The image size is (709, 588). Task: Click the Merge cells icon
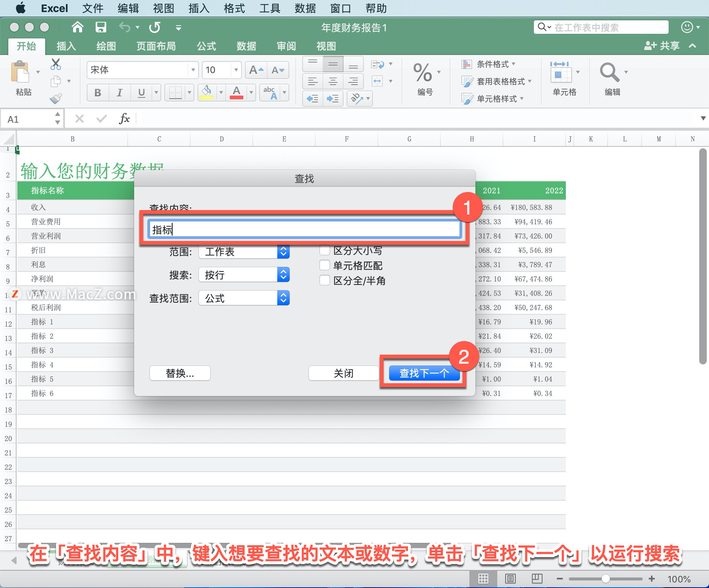(x=377, y=81)
